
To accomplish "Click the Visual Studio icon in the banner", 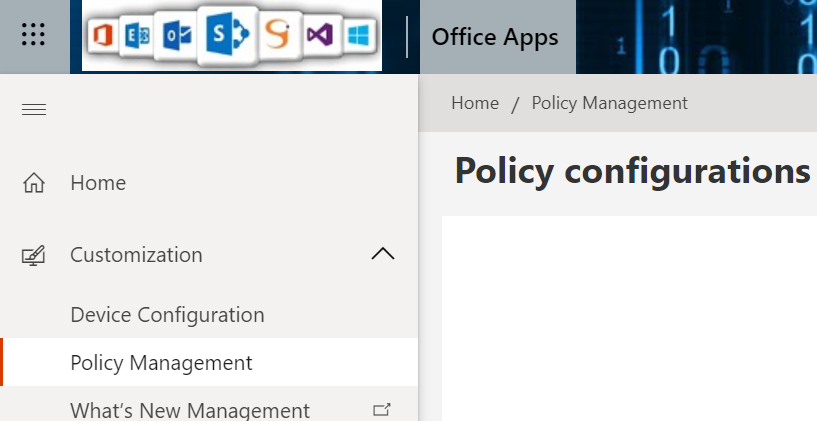I will click(319, 37).
